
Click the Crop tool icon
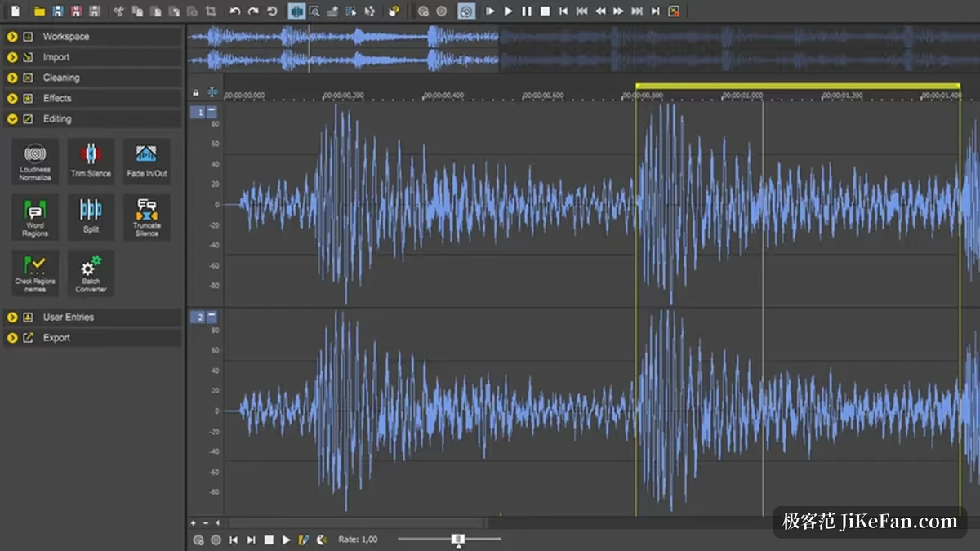[212, 11]
